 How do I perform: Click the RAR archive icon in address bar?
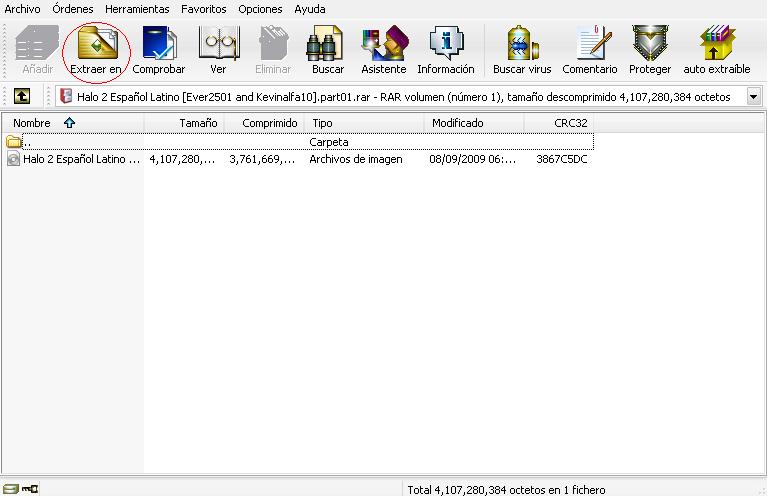tap(66, 96)
